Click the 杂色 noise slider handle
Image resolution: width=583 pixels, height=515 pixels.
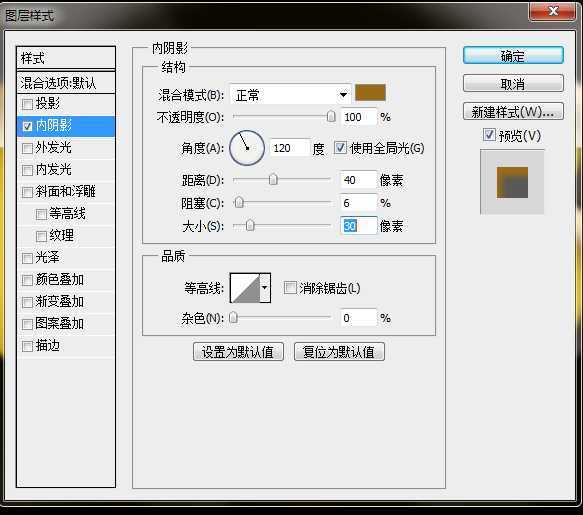click(x=233, y=318)
